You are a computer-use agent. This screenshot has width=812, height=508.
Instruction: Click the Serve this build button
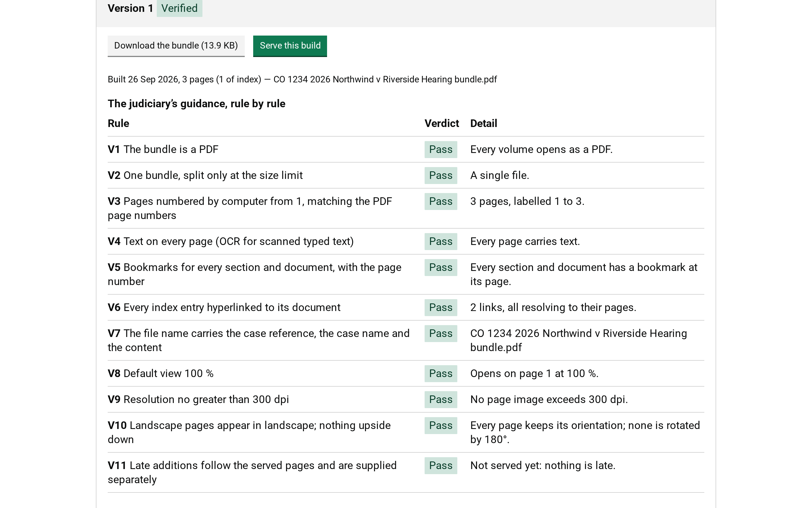290,46
